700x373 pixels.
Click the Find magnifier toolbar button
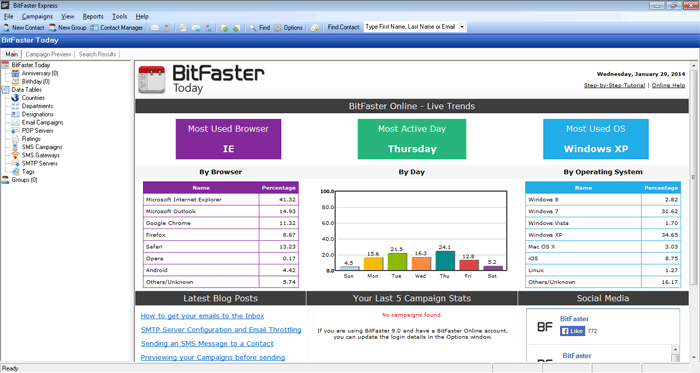260,28
